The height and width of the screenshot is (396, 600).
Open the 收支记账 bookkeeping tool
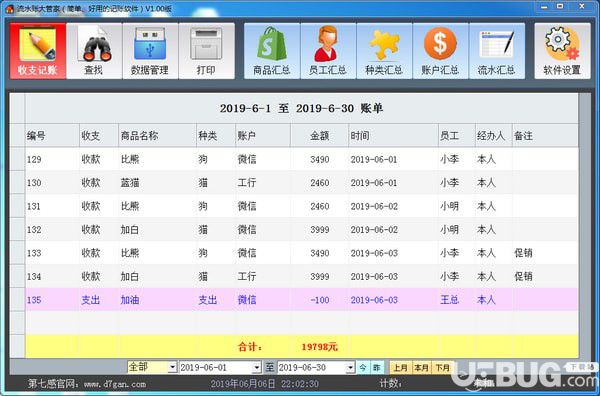(38, 51)
